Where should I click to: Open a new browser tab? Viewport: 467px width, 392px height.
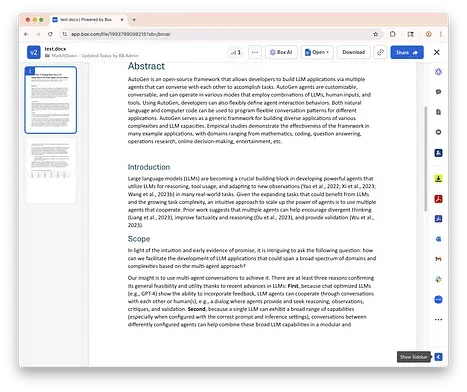(x=134, y=20)
